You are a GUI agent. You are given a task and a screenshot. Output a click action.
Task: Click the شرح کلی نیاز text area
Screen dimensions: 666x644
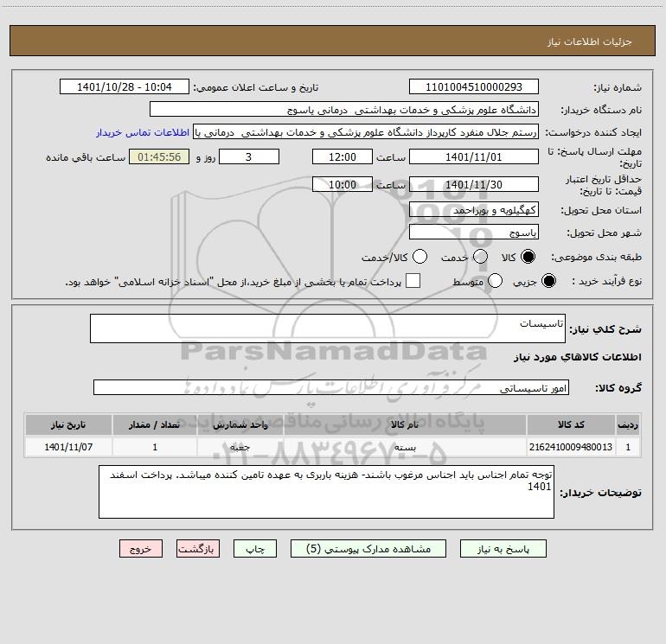[328, 328]
